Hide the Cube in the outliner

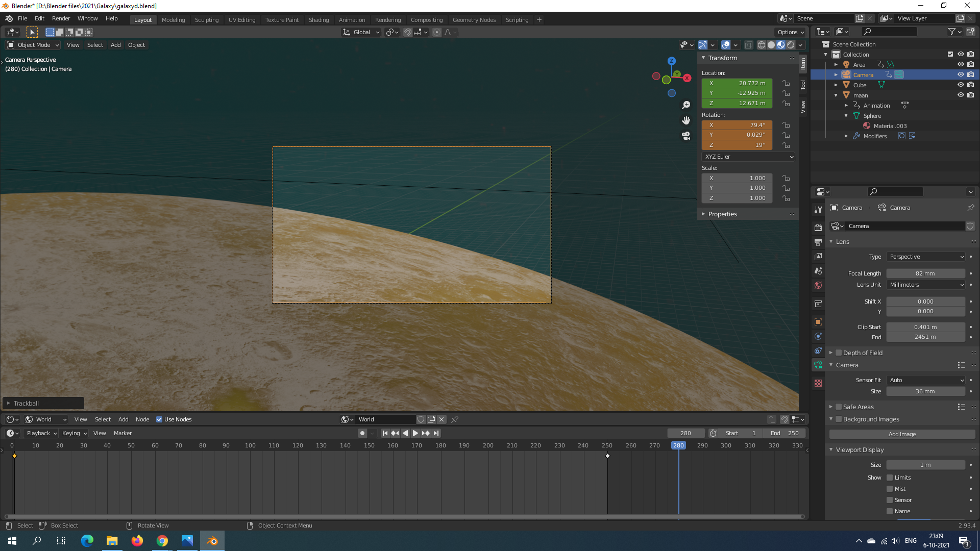pyautogui.click(x=960, y=85)
